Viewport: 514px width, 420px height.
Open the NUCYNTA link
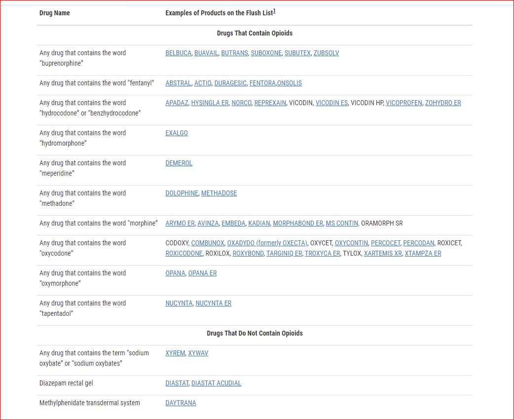pyautogui.click(x=179, y=304)
